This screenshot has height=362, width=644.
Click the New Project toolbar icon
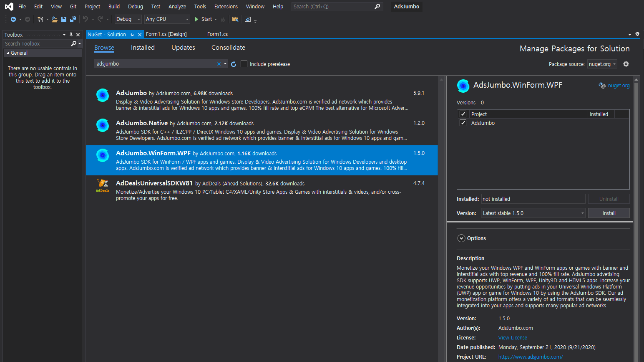tap(40, 19)
